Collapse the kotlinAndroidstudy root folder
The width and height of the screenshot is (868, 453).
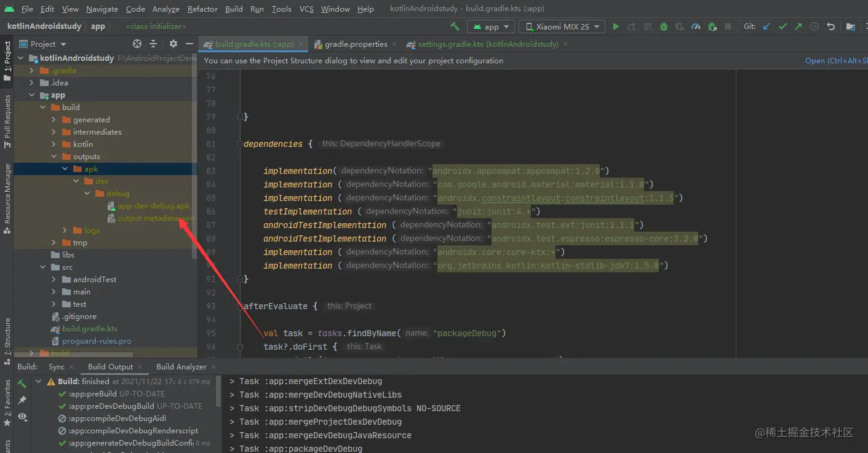tap(22, 58)
